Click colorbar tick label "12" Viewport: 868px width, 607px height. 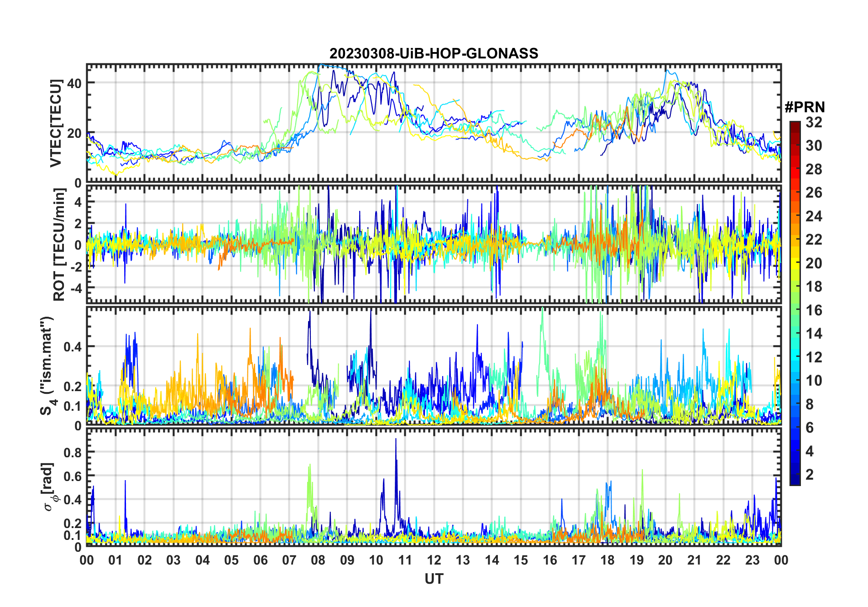(x=814, y=357)
